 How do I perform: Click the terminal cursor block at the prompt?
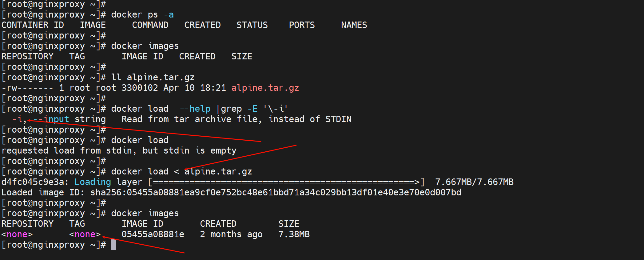113,245
